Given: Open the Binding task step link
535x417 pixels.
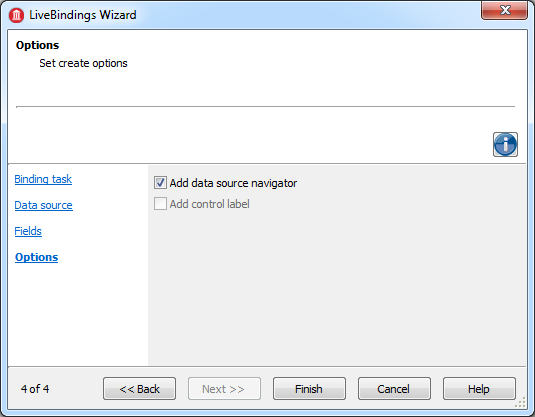Looking at the screenshot, I should pyautogui.click(x=43, y=179).
